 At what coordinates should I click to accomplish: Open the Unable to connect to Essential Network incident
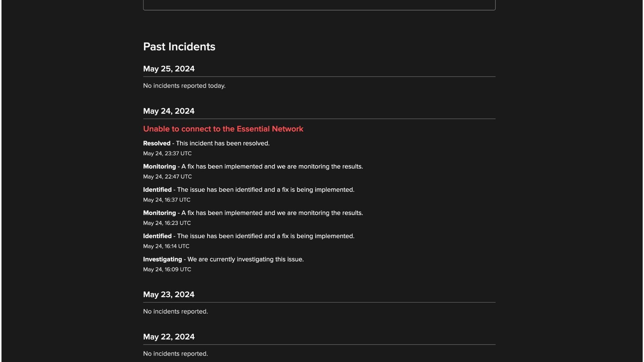(x=223, y=129)
